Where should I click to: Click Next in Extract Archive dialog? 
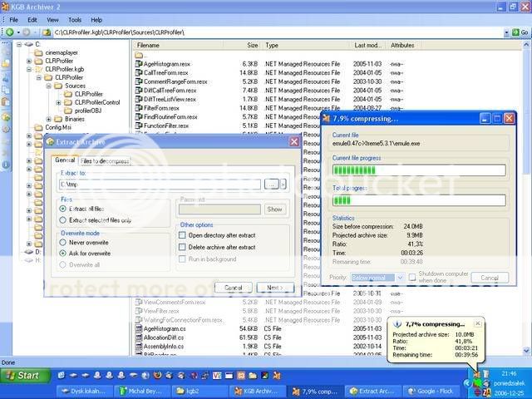pyautogui.click(x=275, y=288)
